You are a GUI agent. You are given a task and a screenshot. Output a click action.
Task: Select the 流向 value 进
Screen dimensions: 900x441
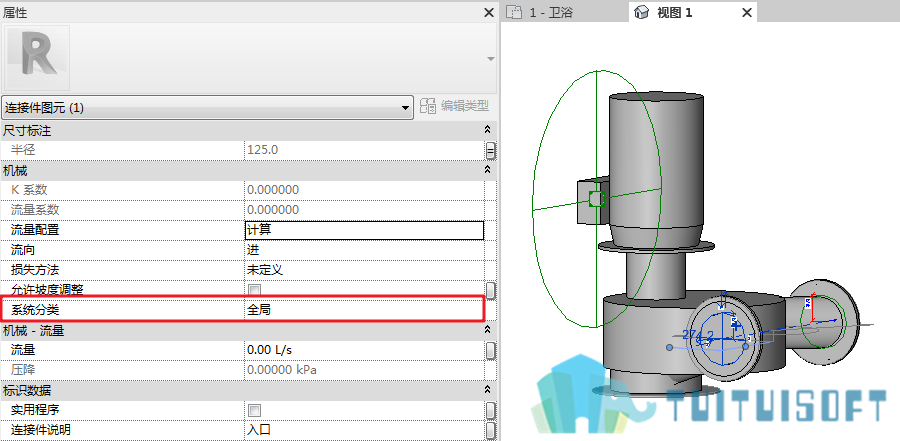[364, 250]
